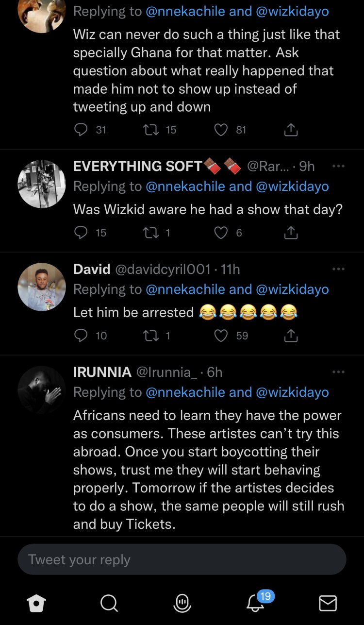Viewport: 364px width, 625px height.
Task: Tap the @wizkidayo mention in IRUNNIA's tweet
Action: [x=292, y=392]
